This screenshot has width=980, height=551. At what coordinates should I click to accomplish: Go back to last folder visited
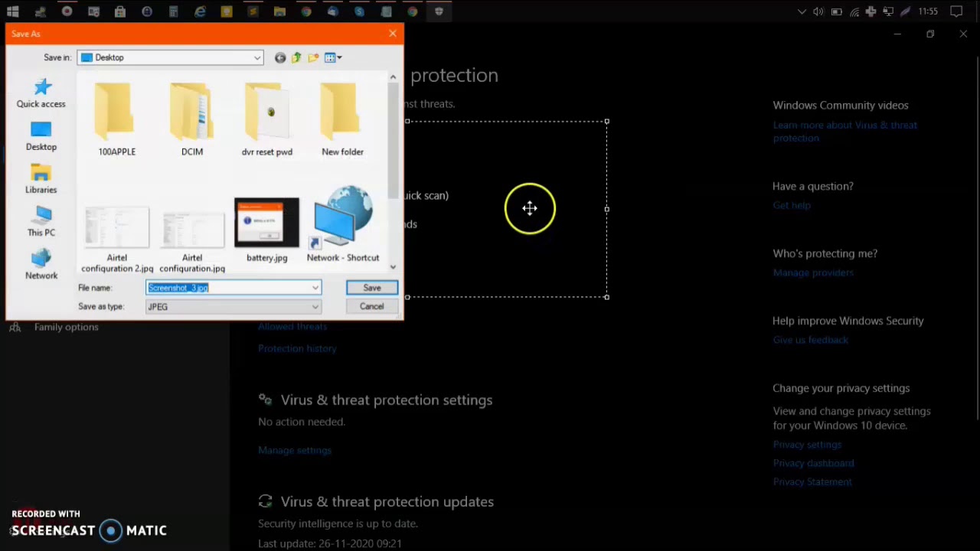[280, 57]
